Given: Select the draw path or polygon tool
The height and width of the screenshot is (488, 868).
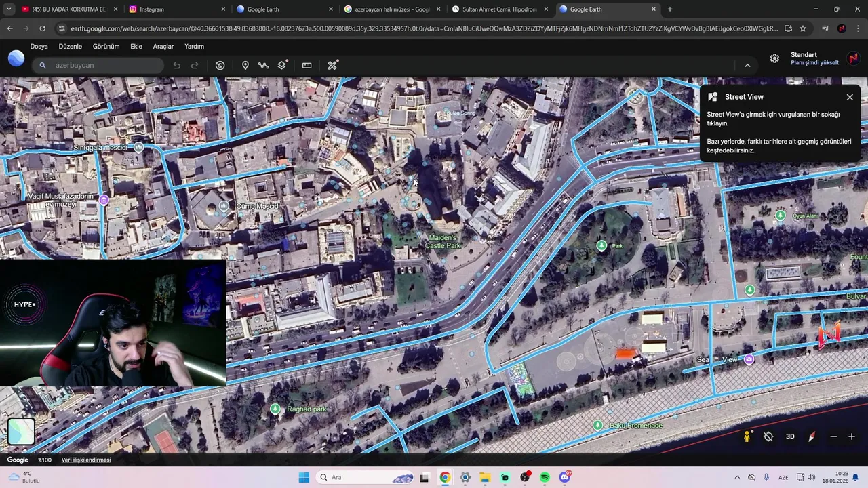Looking at the screenshot, I should (x=264, y=66).
